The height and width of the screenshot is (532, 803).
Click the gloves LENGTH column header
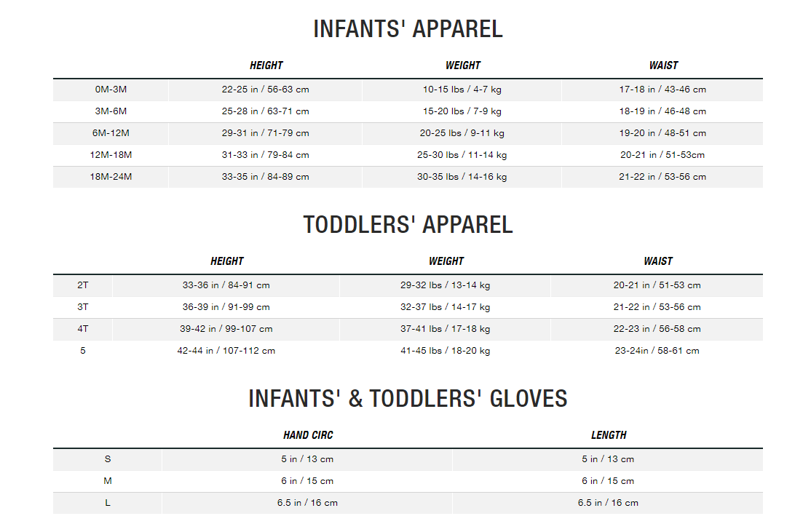(609, 435)
